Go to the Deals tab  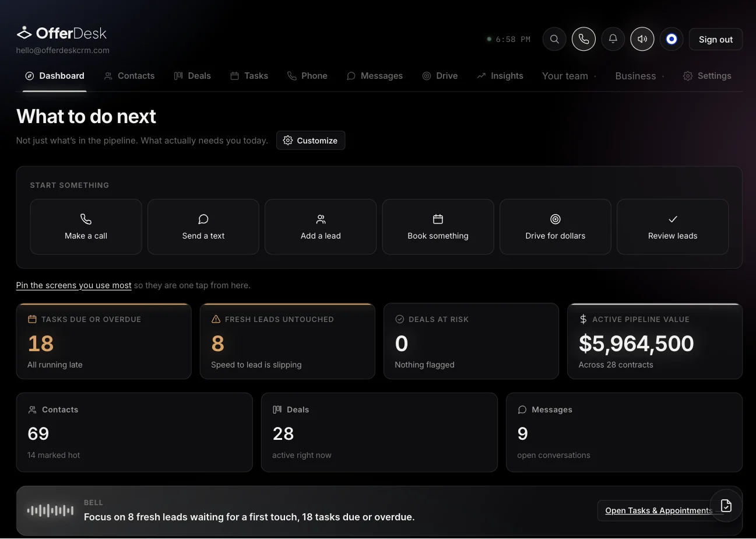[x=192, y=76]
